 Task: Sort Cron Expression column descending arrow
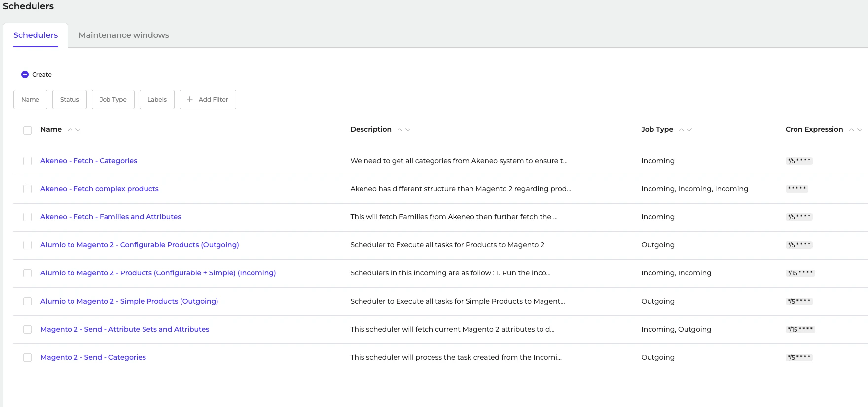860,130
